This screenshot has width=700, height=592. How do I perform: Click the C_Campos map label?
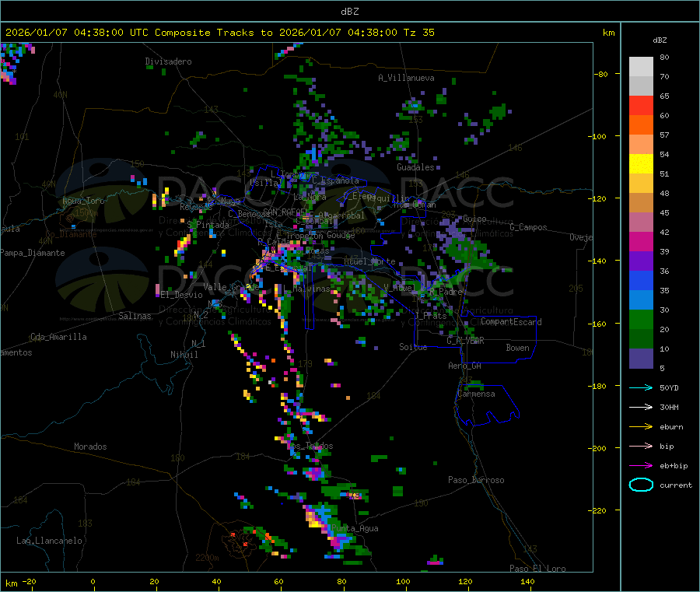(528, 227)
